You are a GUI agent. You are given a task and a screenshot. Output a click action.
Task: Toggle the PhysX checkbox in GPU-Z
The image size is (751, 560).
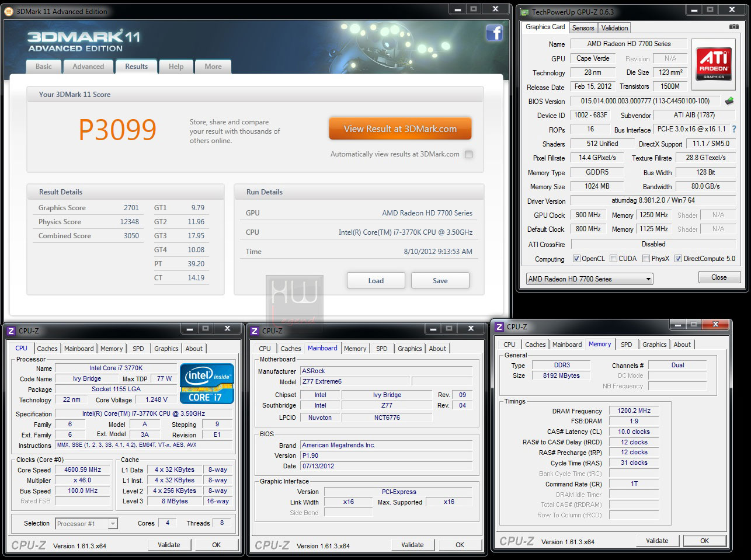click(x=646, y=259)
